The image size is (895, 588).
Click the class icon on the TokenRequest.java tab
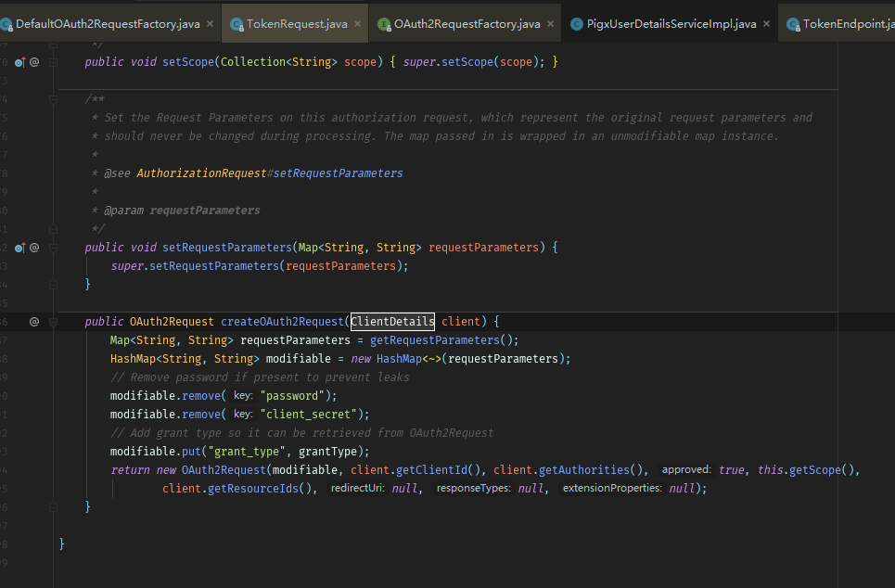[237, 23]
